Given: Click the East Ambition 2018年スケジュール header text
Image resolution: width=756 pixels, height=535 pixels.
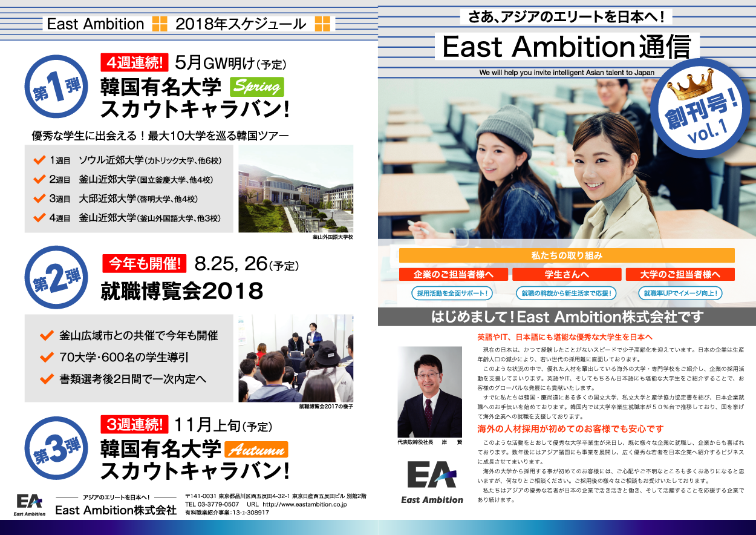Looking at the screenshot, I should [176, 24].
